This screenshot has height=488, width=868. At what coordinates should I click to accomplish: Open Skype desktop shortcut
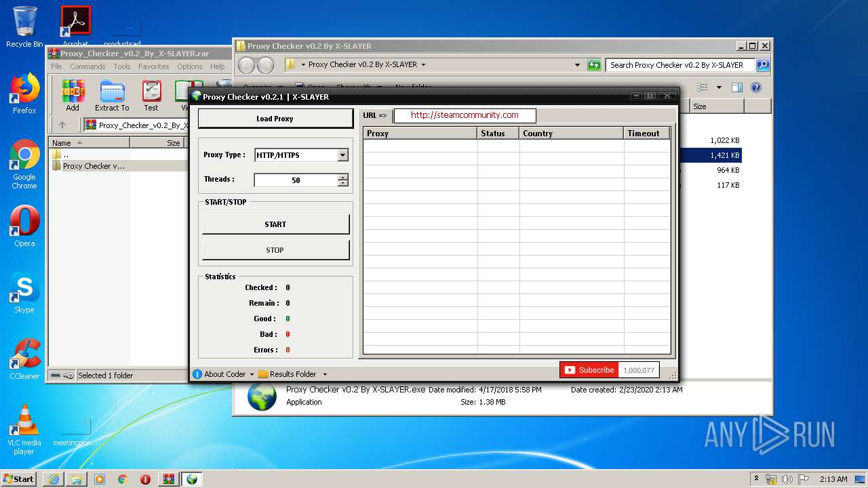click(24, 293)
